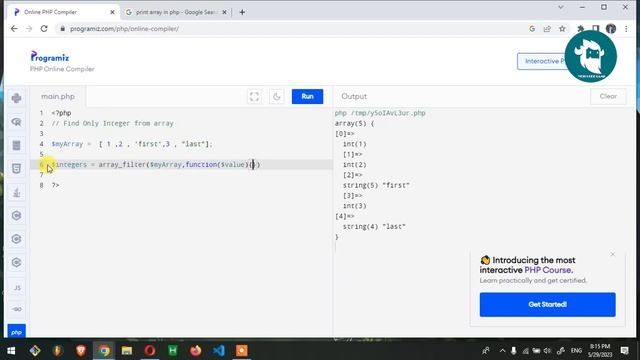This screenshot has width=640, height=360.
Task: Click the address bar URL
Action: [124, 29]
